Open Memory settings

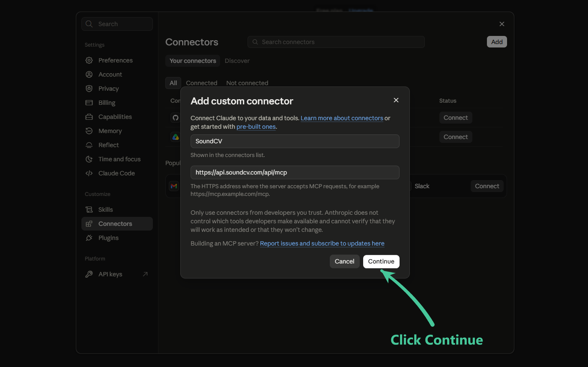tap(117, 131)
